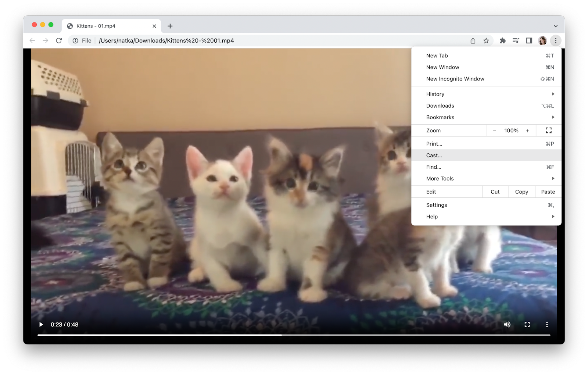Go back with the browser back arrow
This screenshot has width=588, height=375.
pyautogui.click(x=32, y=40)
